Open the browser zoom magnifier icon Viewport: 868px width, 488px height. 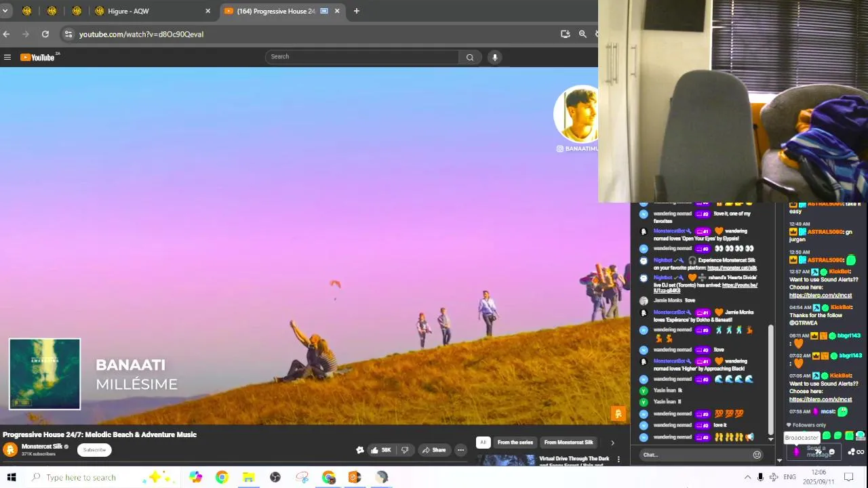[583, 34]
